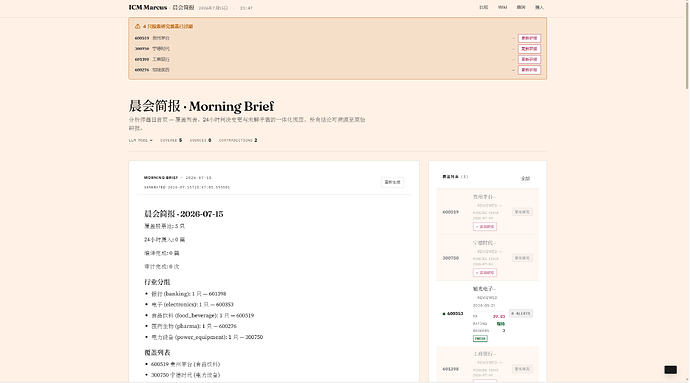
Task: Click the electronics bullet with 600353
Action: [x=192, y=305]
